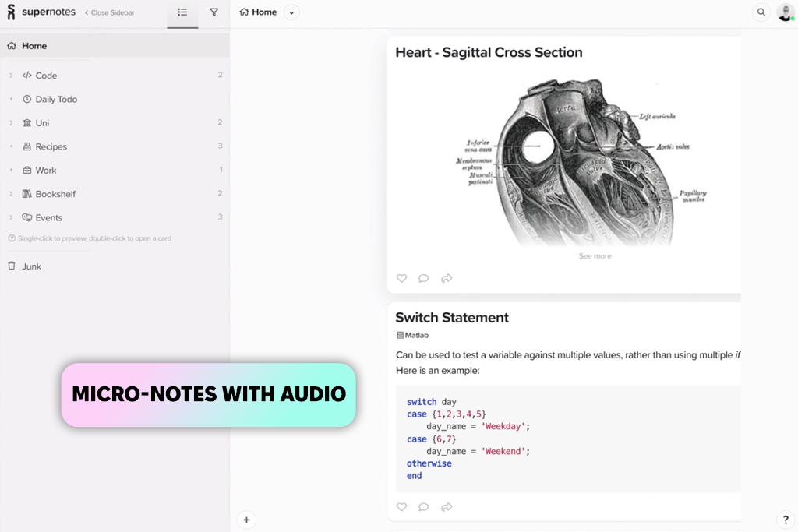Open the user profile avatar

[786, 12]
